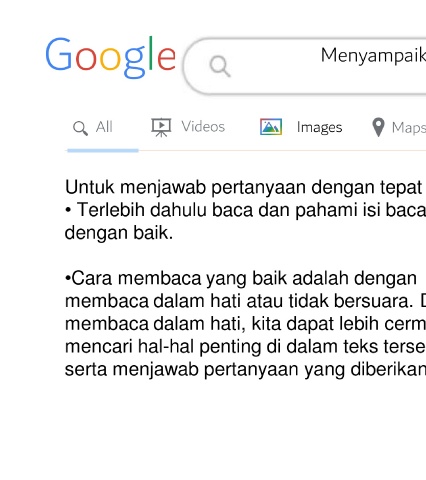Focus the search input field
The width and height of the screenshot is (426, 480).
305,66
